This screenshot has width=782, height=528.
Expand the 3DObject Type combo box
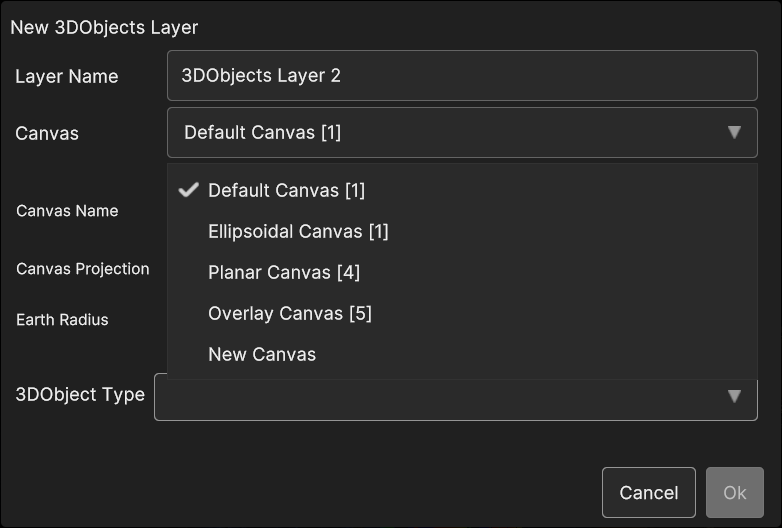[x=456, y=397]
